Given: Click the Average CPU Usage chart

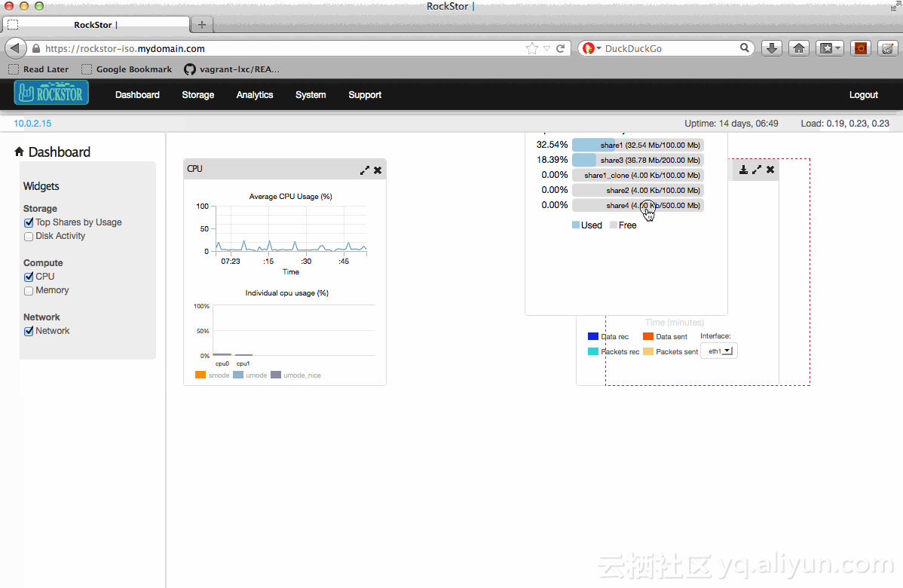Looking at the screenshot, I should tap(291, 228).
